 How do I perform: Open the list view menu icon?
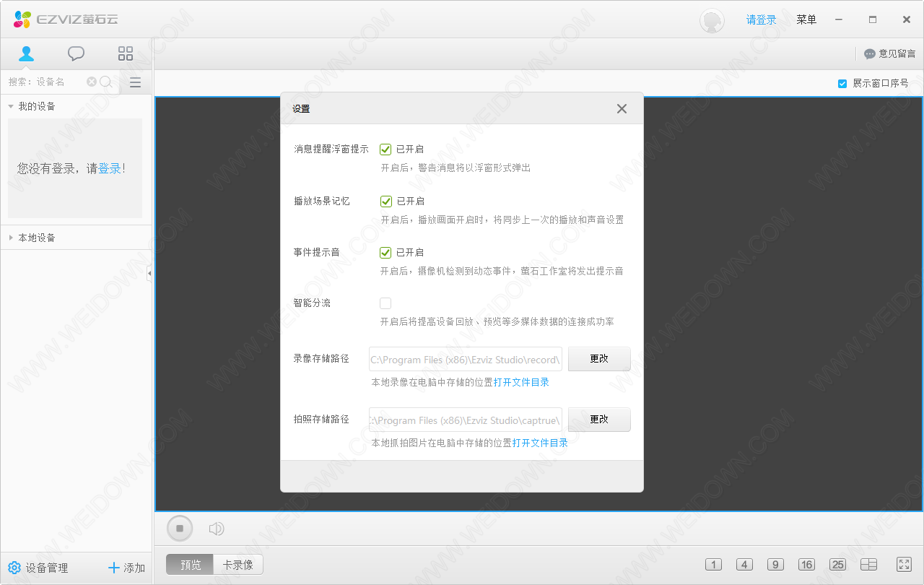click(x=135, y=82)
